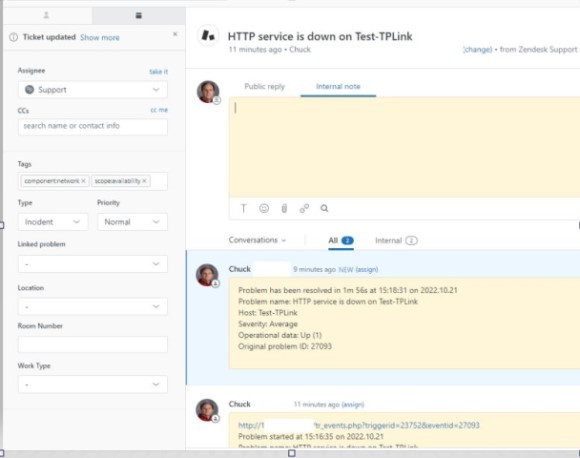Open the Priority Normal dropdown
580x458 pixels.
[132, 222]
